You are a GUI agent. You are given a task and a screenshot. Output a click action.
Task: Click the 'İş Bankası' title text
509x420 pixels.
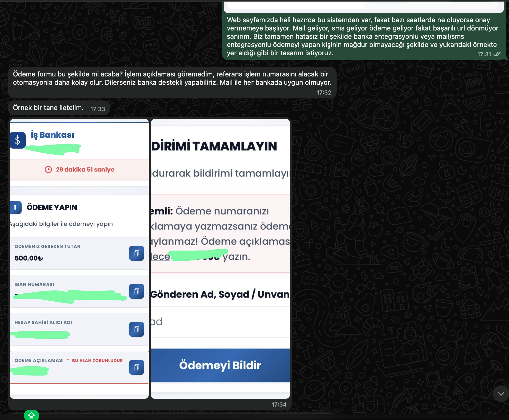pos(52,135)
